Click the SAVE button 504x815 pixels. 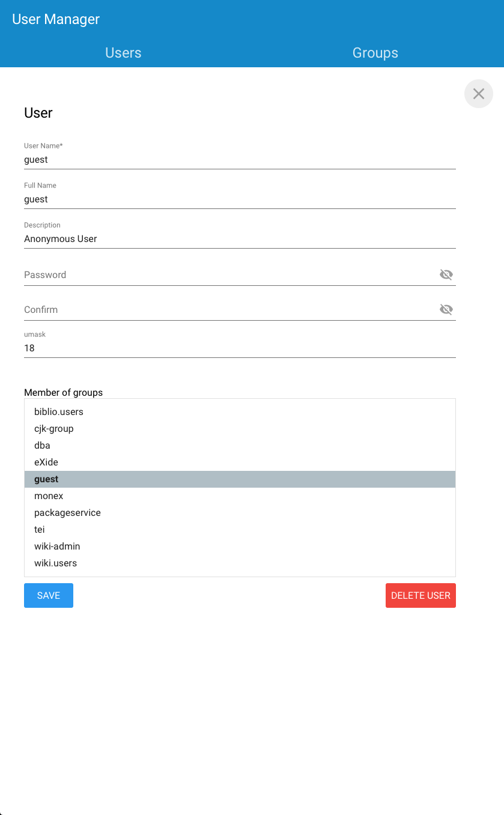(49, 595)
